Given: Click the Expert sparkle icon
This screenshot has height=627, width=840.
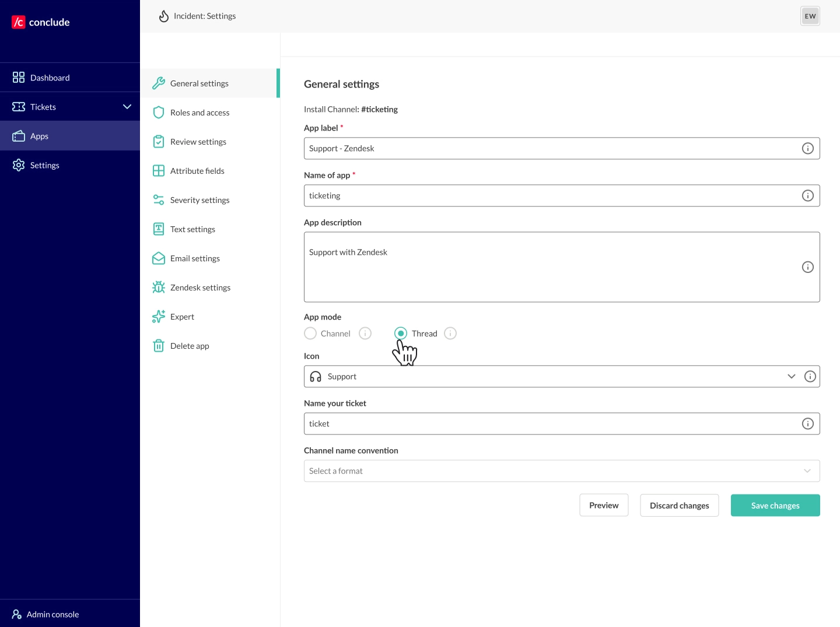Looking at the screenshot, I should click(x=158, y=316).
